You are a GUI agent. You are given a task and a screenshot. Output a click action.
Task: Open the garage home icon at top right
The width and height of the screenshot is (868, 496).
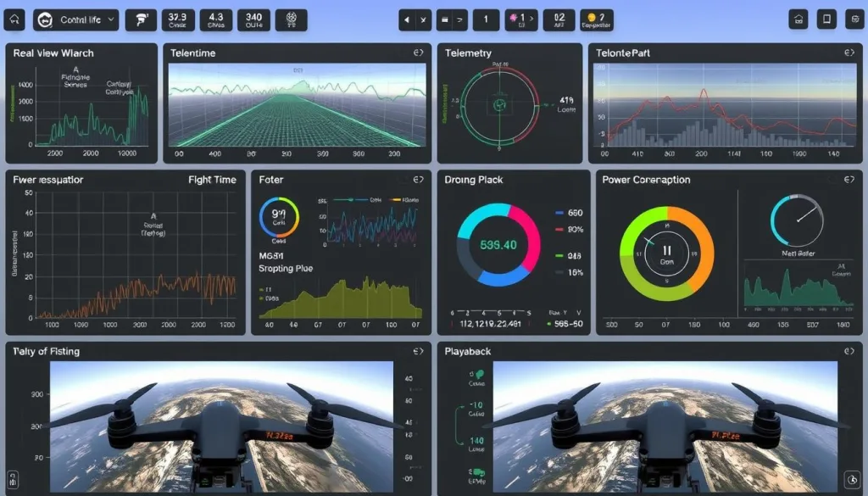[798, 20]
